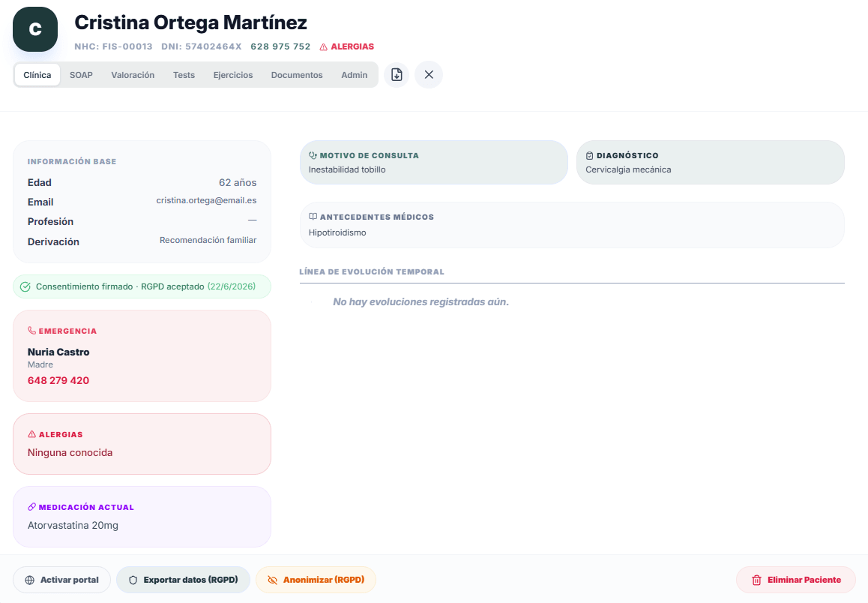Open the Admin tab

(x=355, y=75)
